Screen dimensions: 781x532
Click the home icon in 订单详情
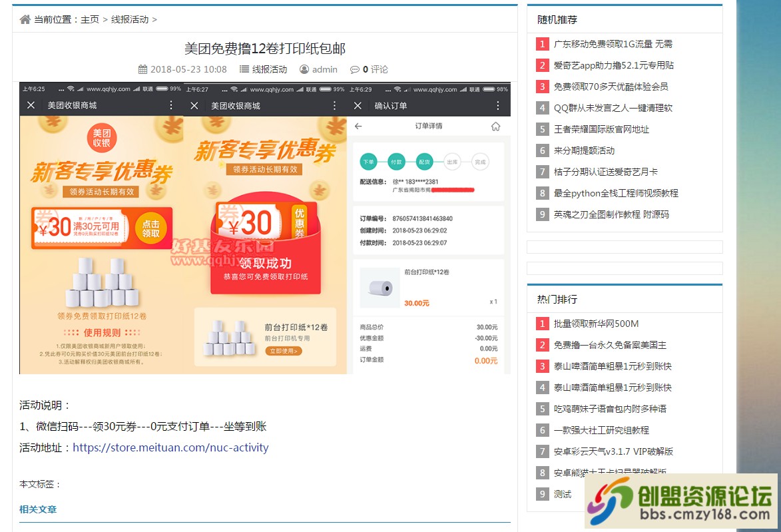[x=495, y=126]
